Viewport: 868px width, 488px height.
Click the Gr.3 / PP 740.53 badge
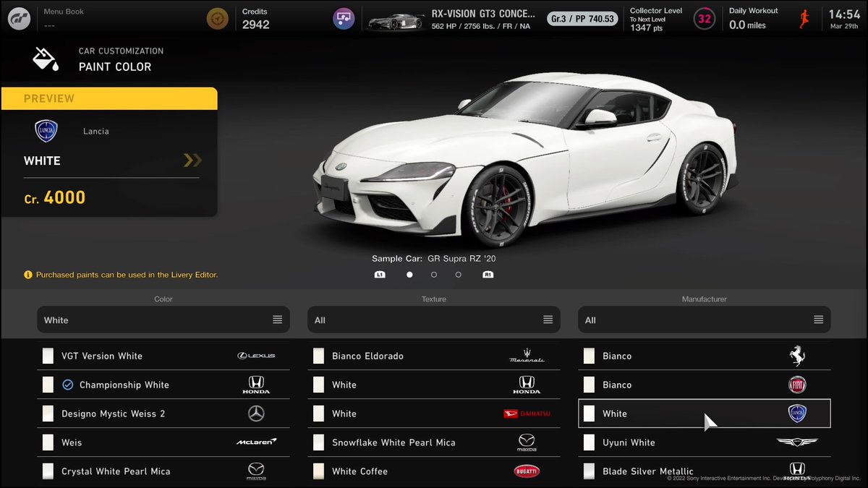(x=583, y=19)
